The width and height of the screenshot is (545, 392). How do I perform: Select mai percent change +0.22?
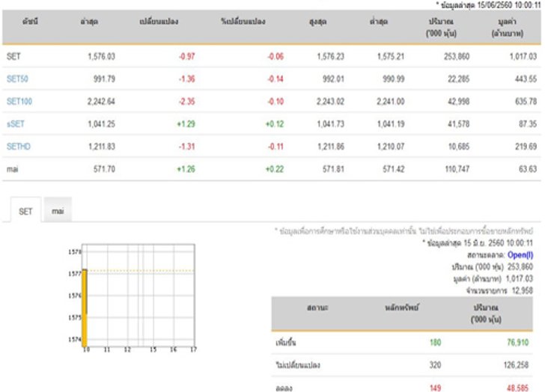[275, 169]
